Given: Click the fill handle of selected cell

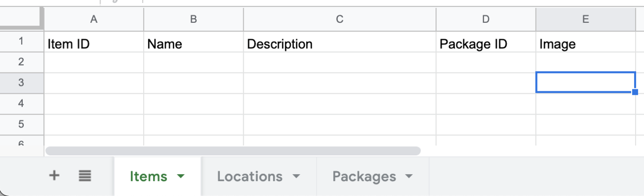Looking at the screenshot, I should click(x=635, y=92).
